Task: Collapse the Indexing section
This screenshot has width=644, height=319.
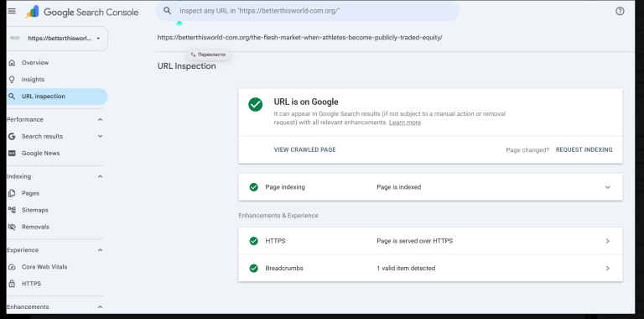Action: (x=101, y=176)
